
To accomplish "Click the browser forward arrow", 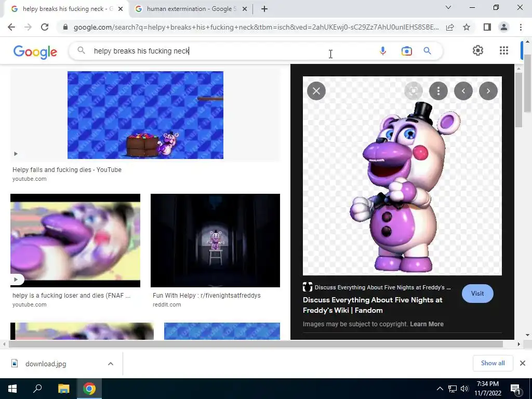I will (28, 27).
